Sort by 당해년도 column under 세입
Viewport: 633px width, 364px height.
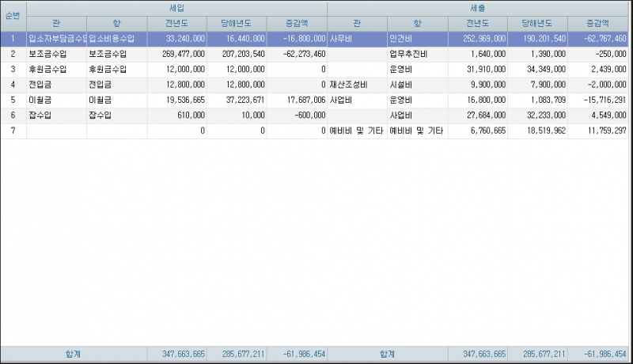237,24
